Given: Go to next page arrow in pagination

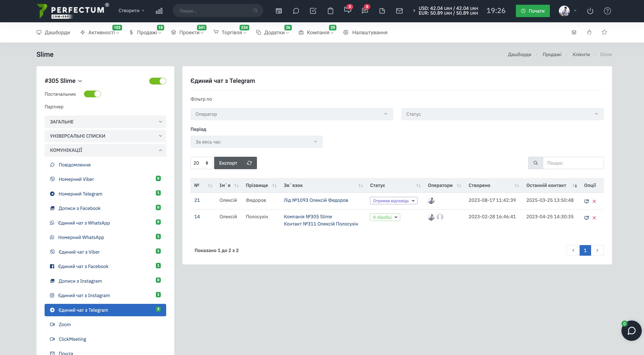Looking at the screenshot, I should [x=597, y=250].
